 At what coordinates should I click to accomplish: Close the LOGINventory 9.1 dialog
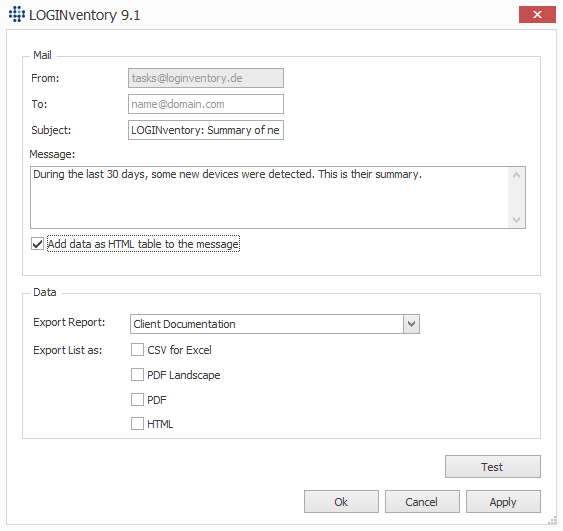(x=537, y=14)
